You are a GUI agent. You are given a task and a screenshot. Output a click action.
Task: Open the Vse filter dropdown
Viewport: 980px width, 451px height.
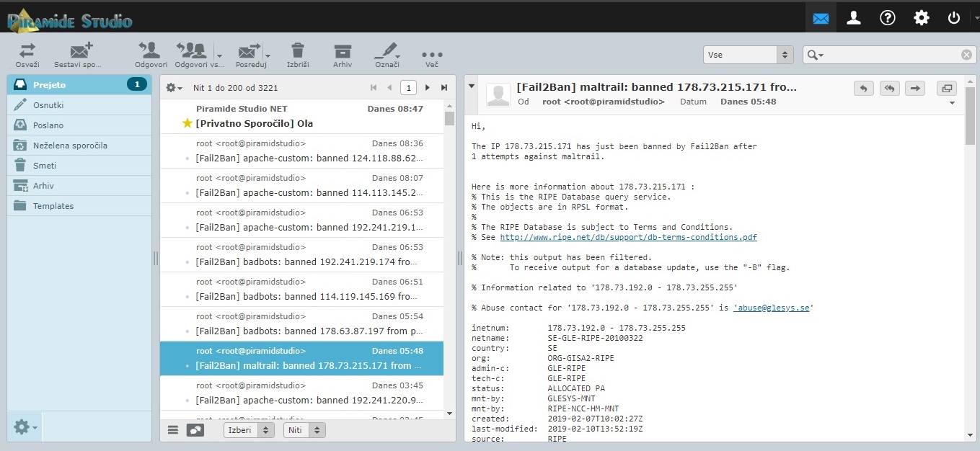(749, 55)
